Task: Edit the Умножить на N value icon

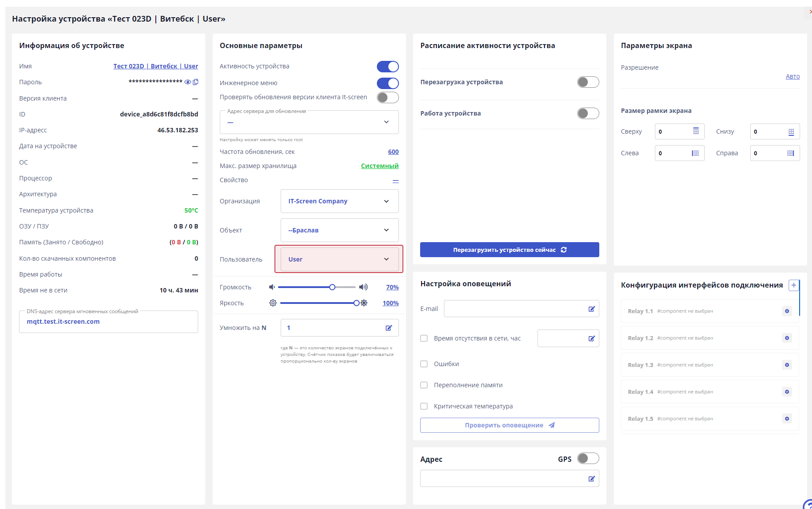Action: pos(389,328)
